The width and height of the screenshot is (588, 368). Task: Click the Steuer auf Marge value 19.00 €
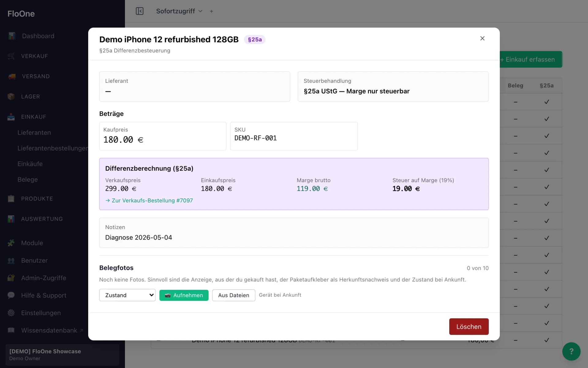pos(406,189)
